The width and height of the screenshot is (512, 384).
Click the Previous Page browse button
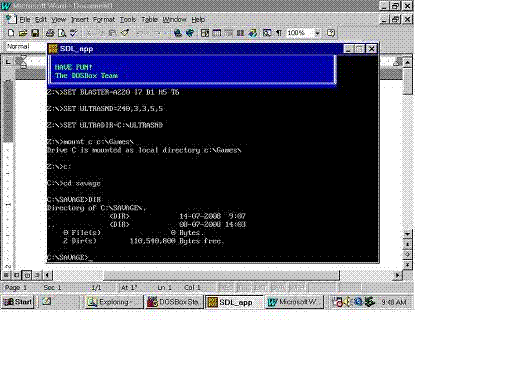pyautogui.click(x=407, y=244)
